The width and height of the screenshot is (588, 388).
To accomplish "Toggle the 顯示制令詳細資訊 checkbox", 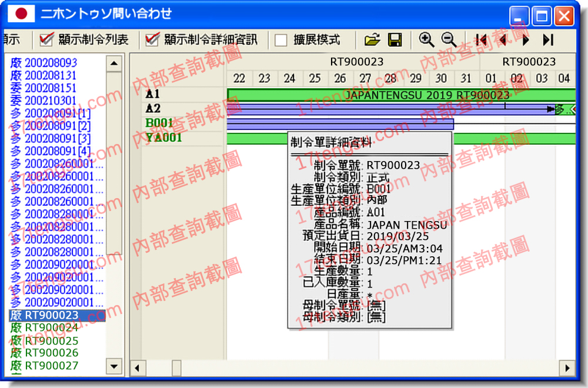I will click(x=152, y=40).
